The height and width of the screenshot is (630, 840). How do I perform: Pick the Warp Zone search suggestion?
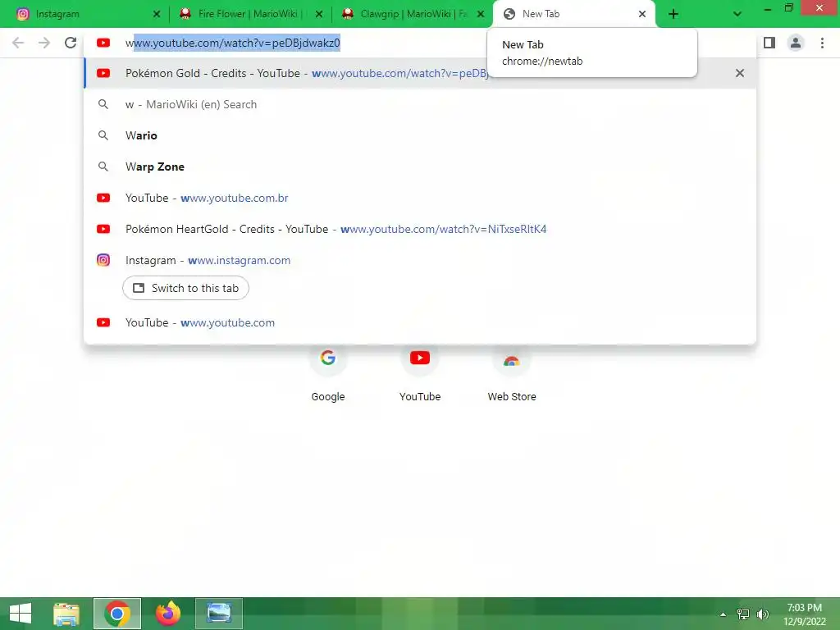coord(420,167)
